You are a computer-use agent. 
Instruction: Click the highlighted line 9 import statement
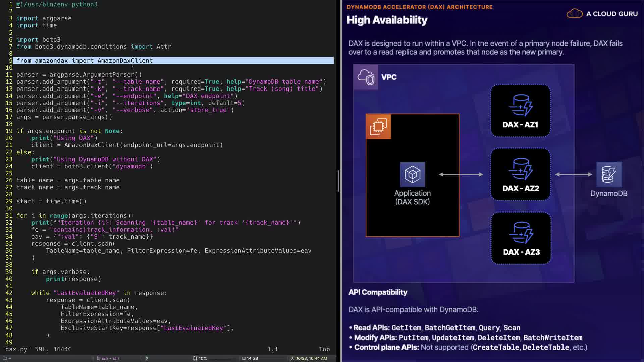85,61
